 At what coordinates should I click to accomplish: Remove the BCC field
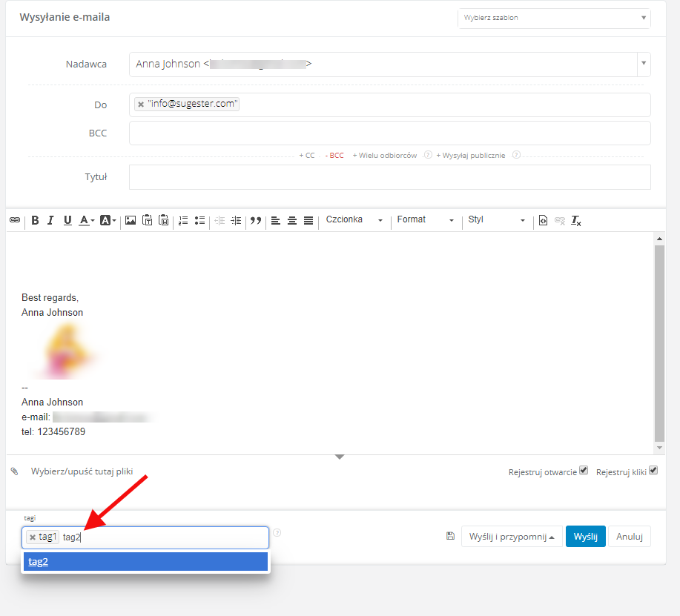(x=334, y=155)
